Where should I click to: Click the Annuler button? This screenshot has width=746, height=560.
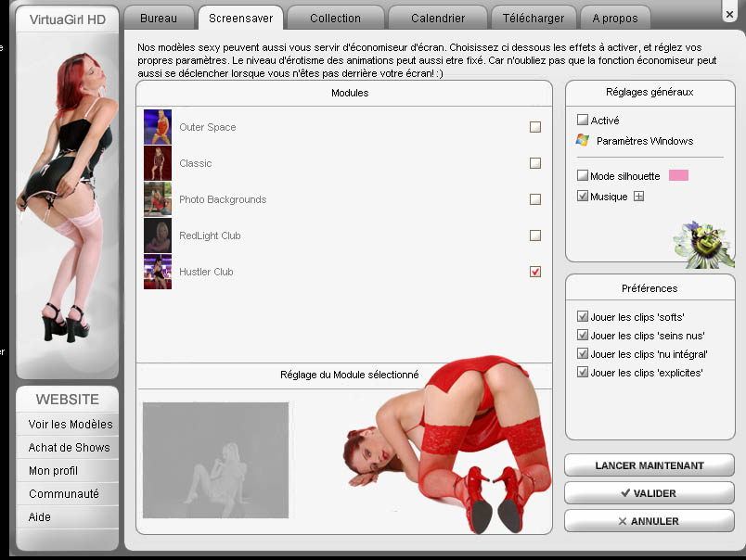(x=649, y=521)
